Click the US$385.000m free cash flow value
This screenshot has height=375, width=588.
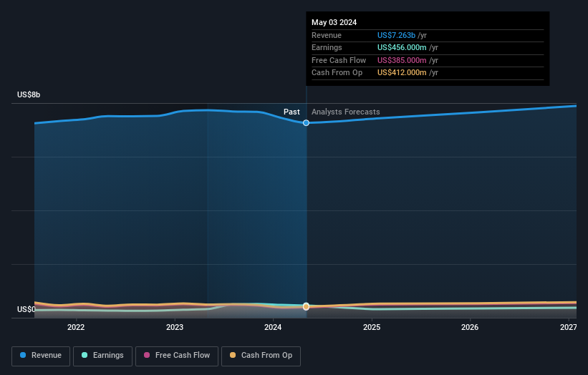click(402, 60)
